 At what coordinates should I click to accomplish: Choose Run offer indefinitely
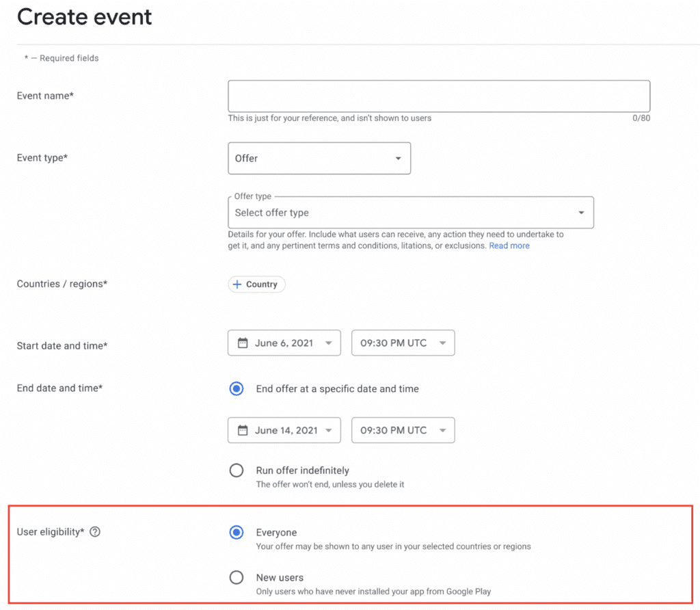click(x=236, y=470)
